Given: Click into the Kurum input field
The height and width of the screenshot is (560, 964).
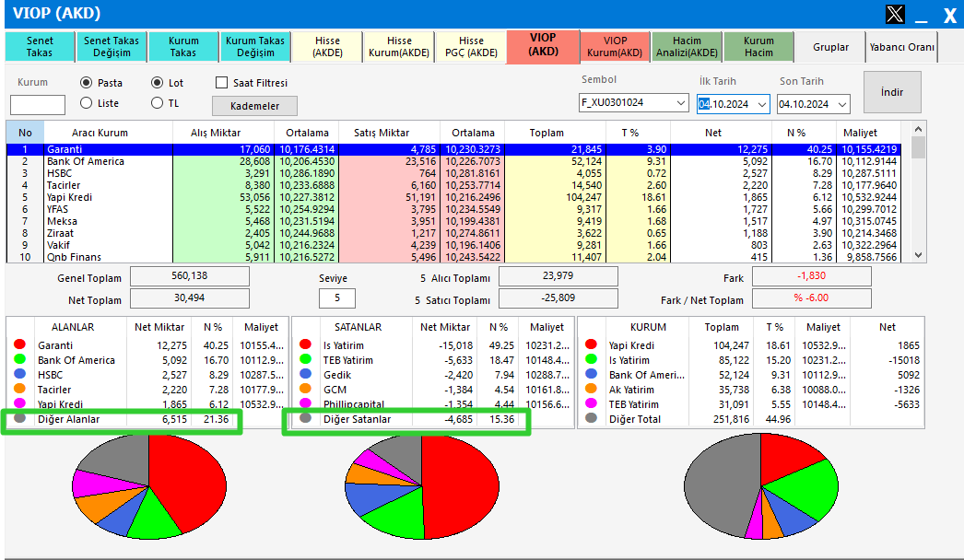Looking at the screenshot, I should [x=38, y=104].
